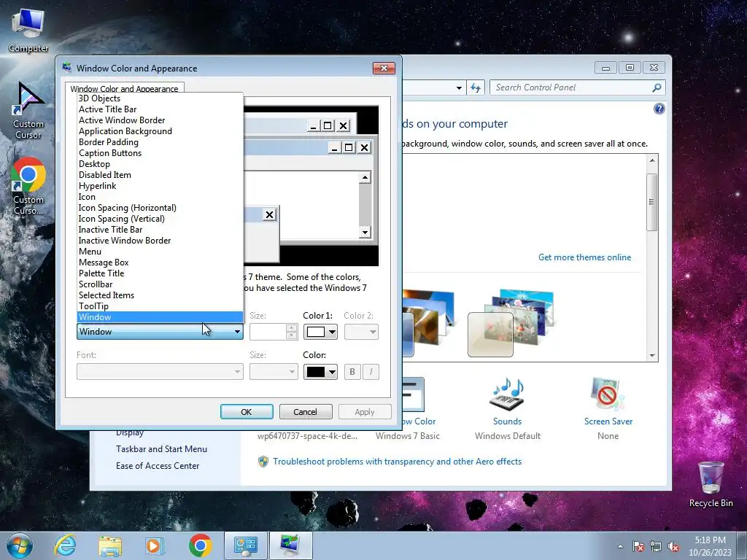
Task: Open the Windows Start menu
Action: point(20,545)
